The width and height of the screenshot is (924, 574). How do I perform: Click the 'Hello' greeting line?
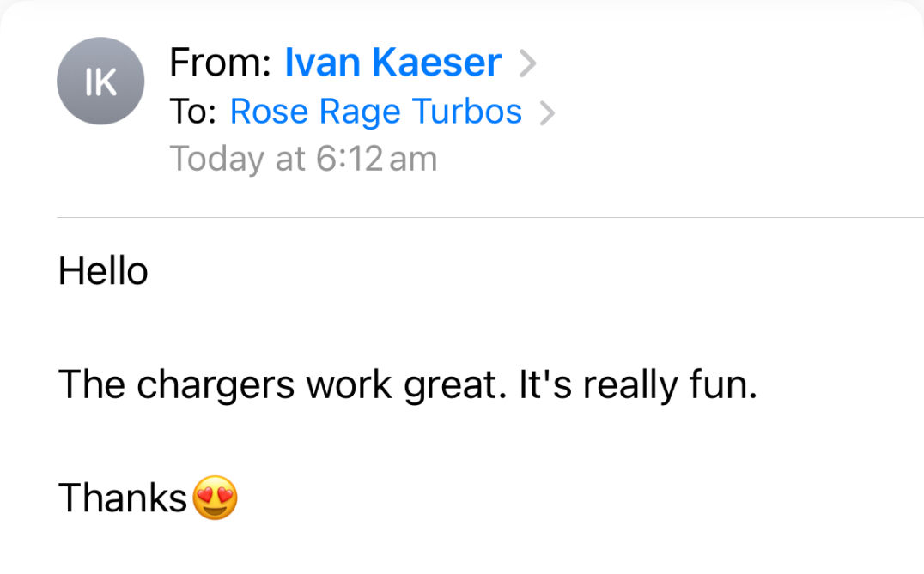[x=103, y=271]
